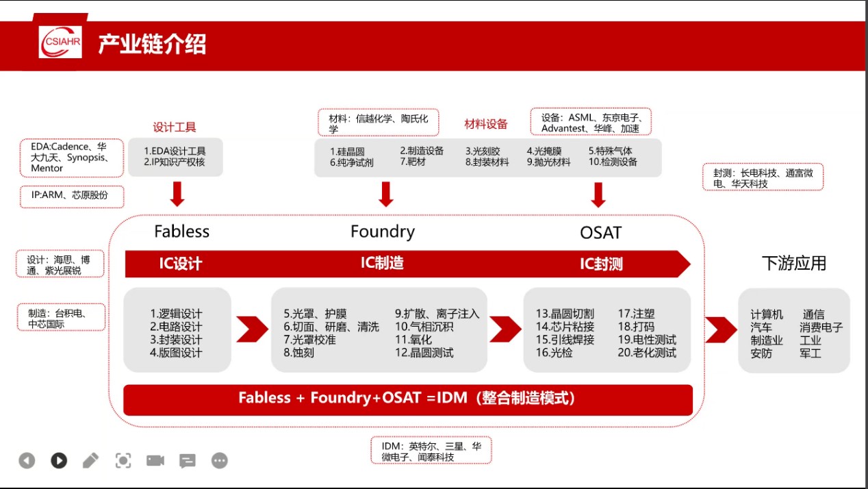The width and height of the screenshot is (868, 489).
Task: Select 消费电子 in the downstream applications box
Action: (x=821, y=327)
